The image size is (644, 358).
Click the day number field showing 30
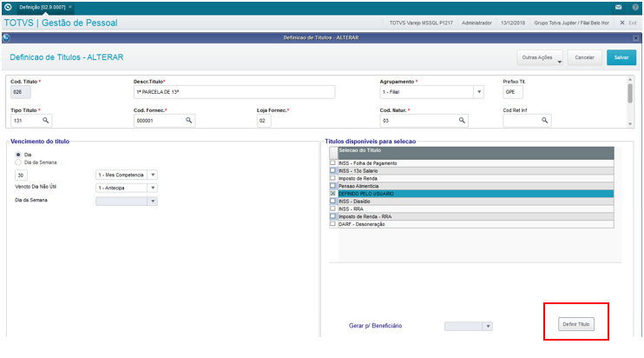click(21, 176)
